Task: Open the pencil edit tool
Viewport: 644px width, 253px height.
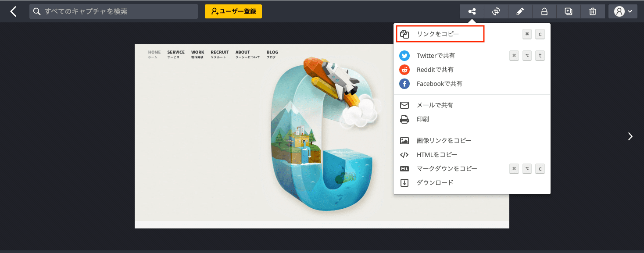Action: pos(520,11)
